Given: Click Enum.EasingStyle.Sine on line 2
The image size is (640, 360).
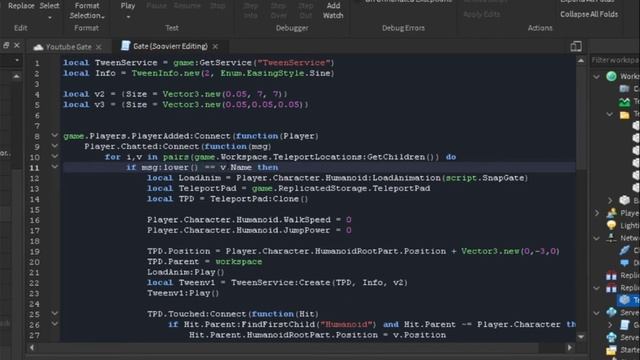Looking at the screenshot, I should click(275, 73).
